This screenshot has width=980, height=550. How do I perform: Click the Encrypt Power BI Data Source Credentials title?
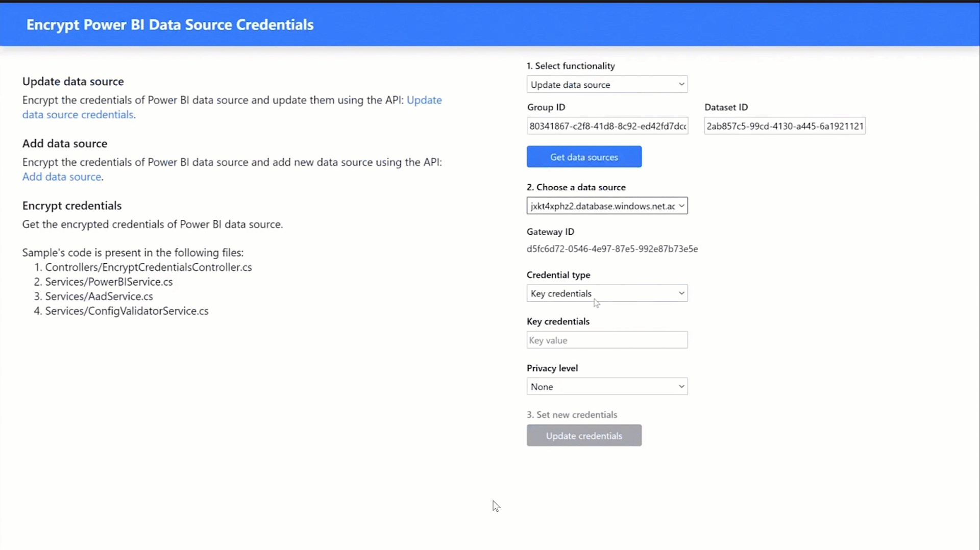pos(170,24)
